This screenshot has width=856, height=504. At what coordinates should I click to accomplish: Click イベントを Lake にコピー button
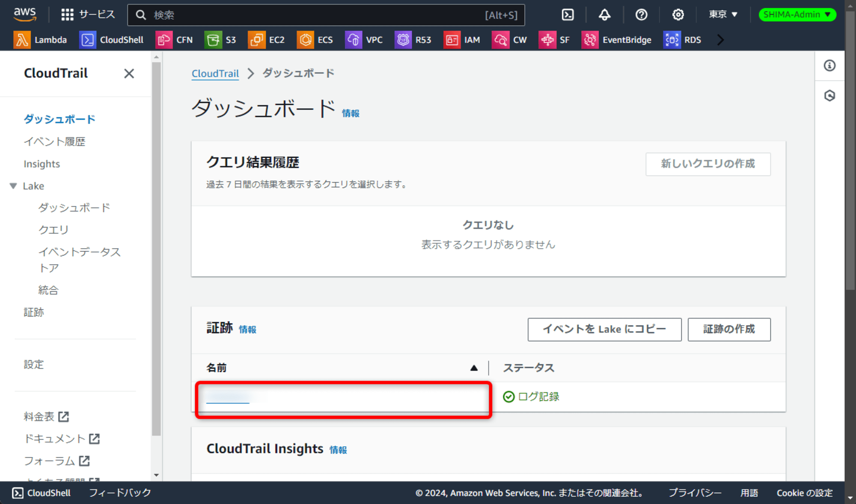604,329
